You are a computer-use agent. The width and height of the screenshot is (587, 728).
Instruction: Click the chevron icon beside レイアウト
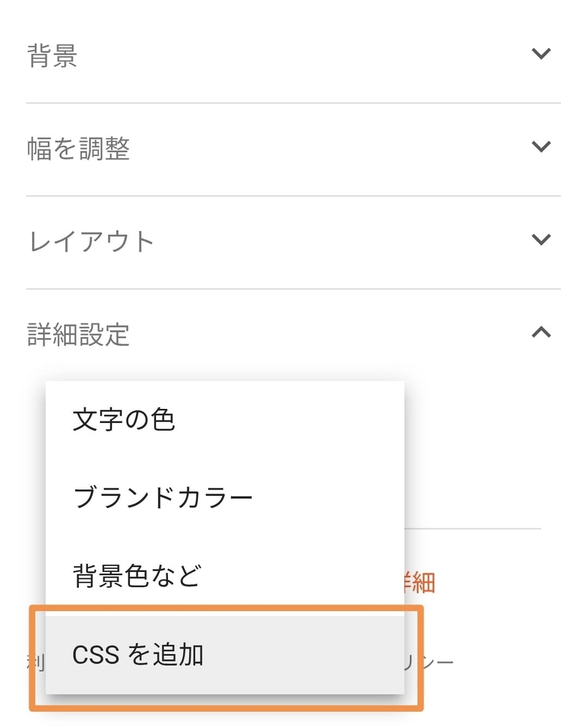click(x=540, y=239)
